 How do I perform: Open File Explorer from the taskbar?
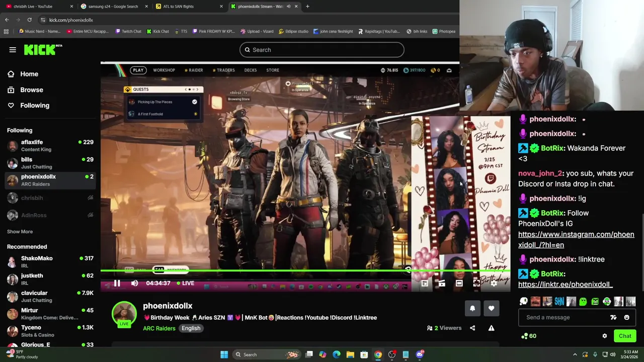[x=350, y=354]
